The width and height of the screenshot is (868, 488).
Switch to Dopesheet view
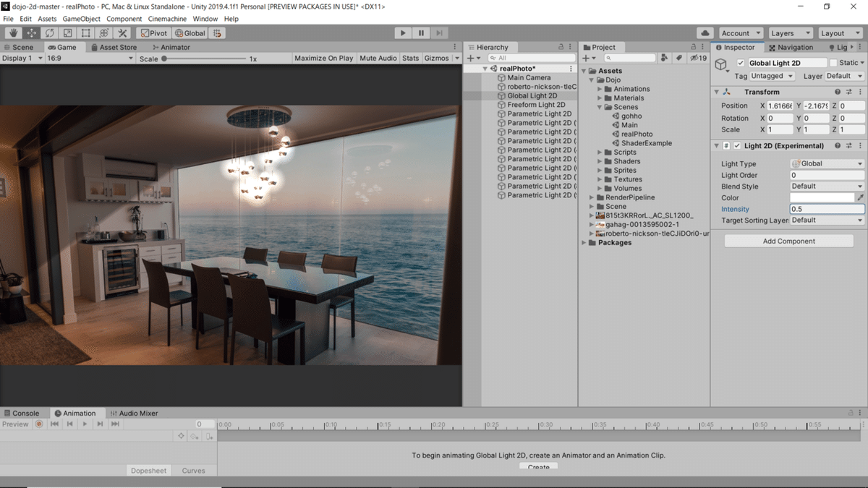pyautogui.click(x=148, y=471)
